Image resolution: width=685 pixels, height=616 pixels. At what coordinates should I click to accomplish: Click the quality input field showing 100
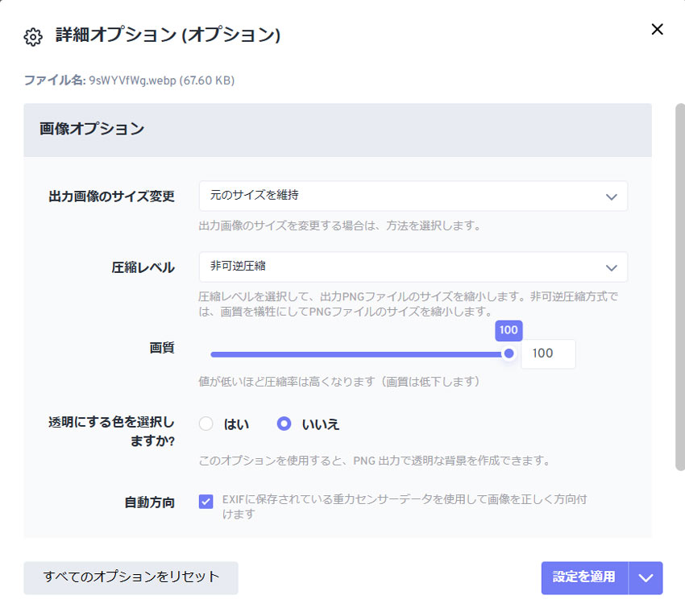point(548,353)
